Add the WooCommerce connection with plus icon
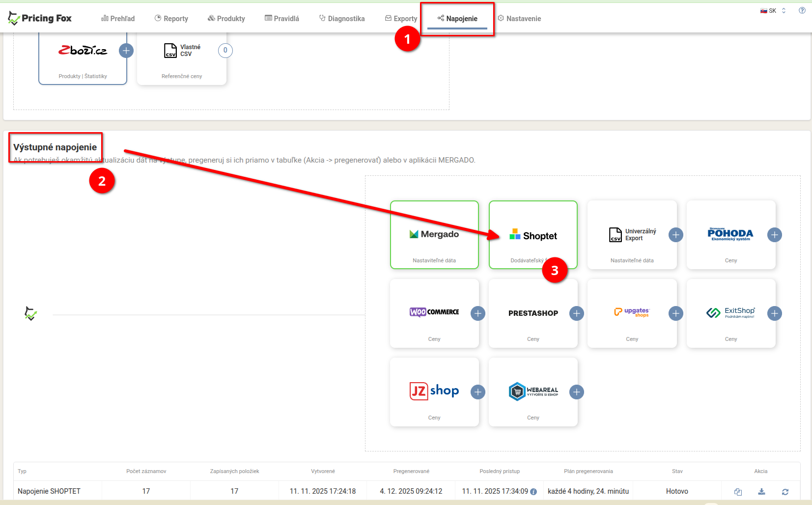812x505 pixels. pyautogui.click(x=477, y=313)
